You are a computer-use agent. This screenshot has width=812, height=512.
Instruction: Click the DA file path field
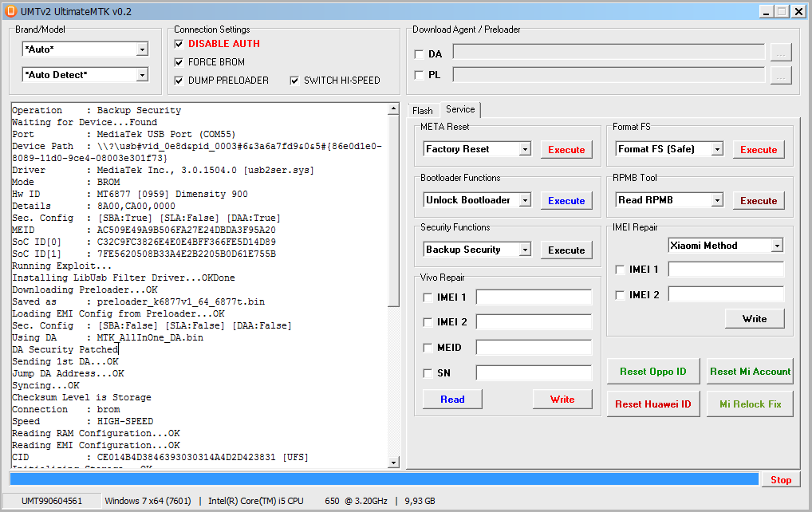click(609, 52)
